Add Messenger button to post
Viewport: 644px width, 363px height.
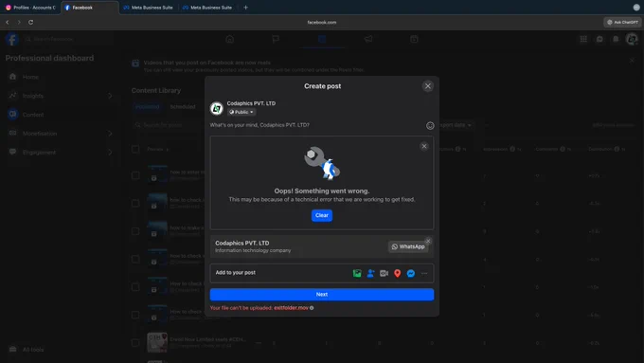pos(411,273)
